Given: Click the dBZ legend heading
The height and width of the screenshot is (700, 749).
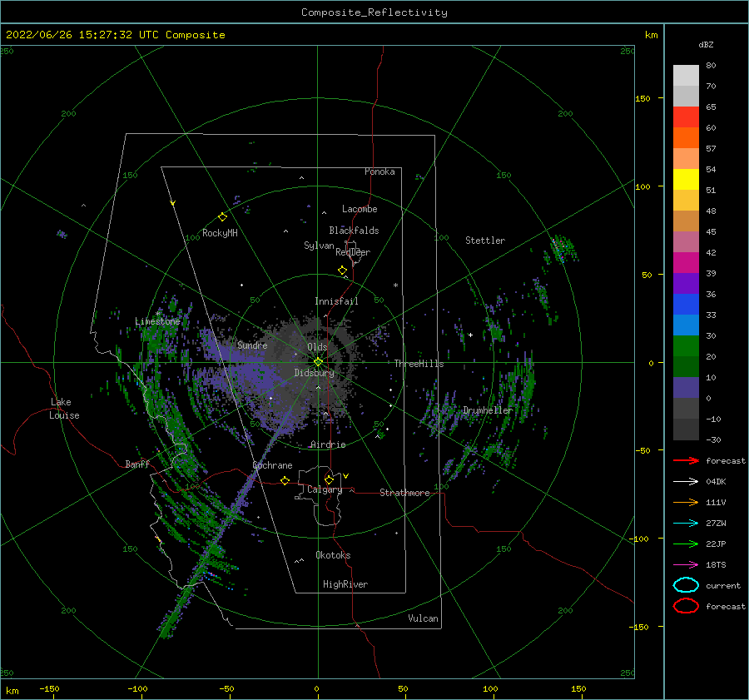Looking at the screenshot, I should pyautogui.click(x=706, y=45).
